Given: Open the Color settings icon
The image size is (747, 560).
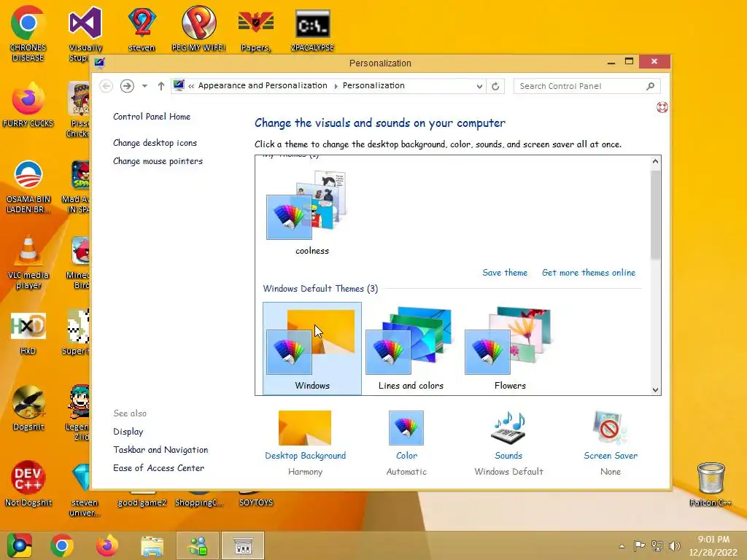Looking at the screenshot, I should coord(406,427).
